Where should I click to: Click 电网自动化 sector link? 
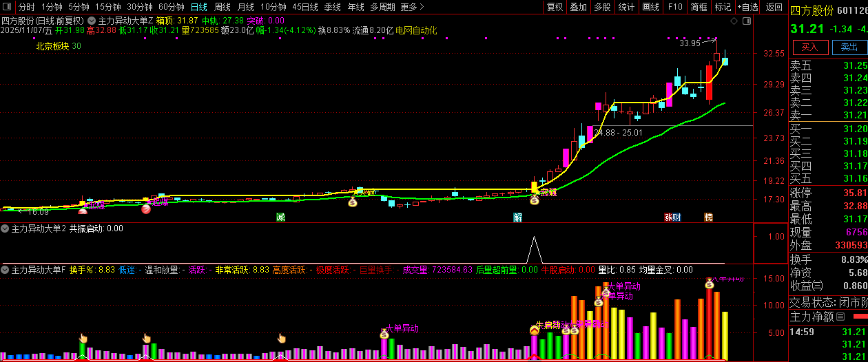point(416,30)
